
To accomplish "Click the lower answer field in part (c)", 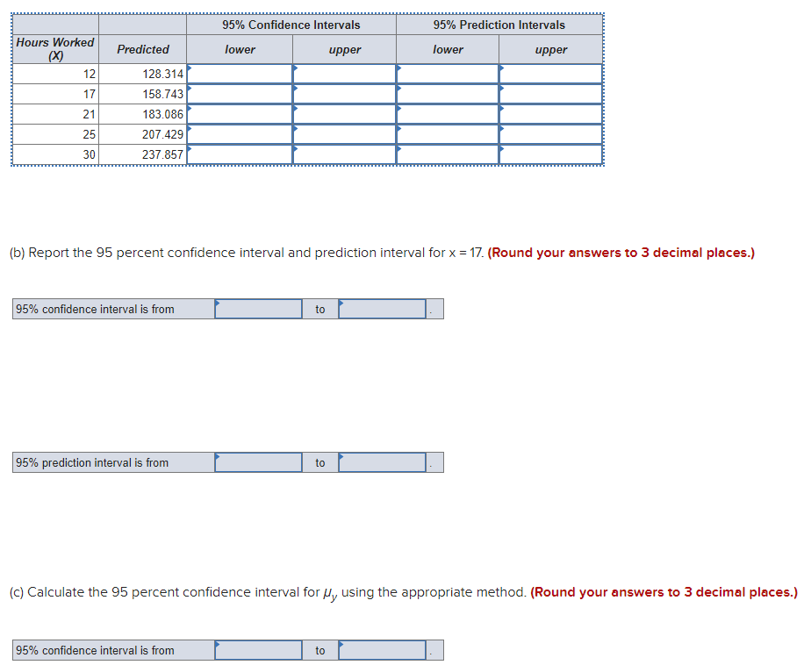I will (x=258, y=649).
